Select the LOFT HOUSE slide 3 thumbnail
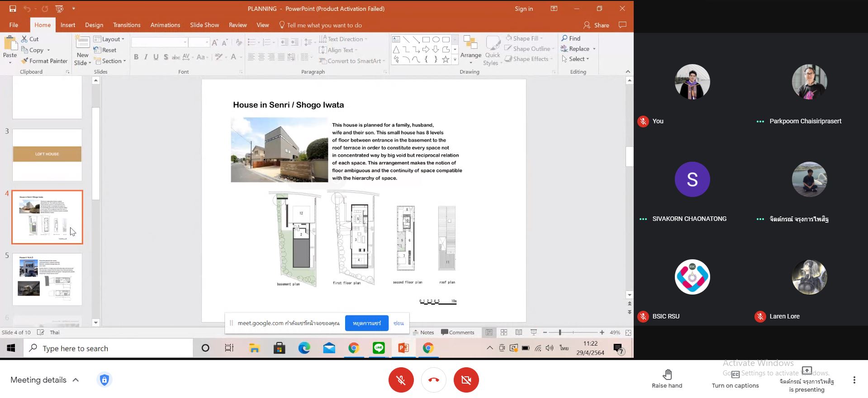Screen dimensions: 868x398 pyautogui.click(x=47, y=155)
